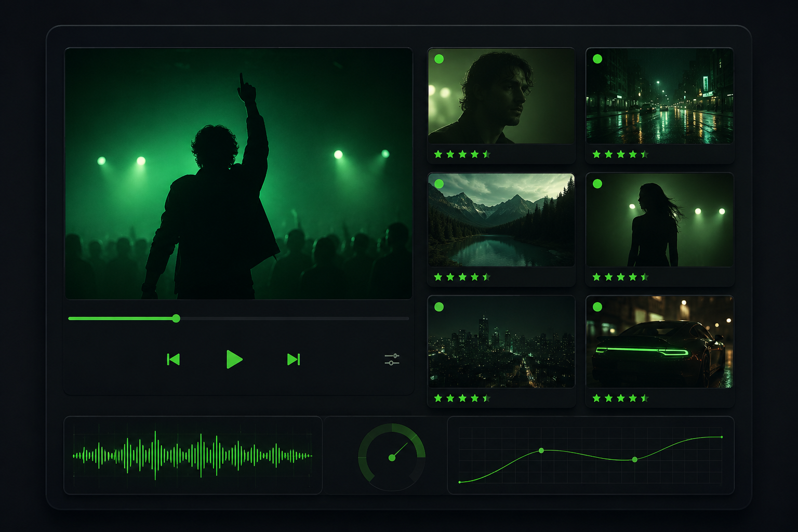This screenshot has height=532, width=798.
Task: Toggle green dot on woman silhouette card
Action: tap(597, 184)
